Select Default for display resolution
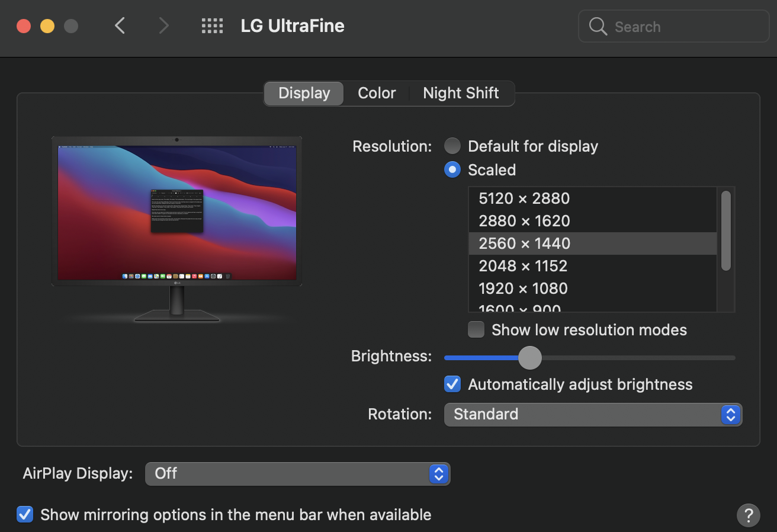The image size is (777, 532). click(452, 146)
